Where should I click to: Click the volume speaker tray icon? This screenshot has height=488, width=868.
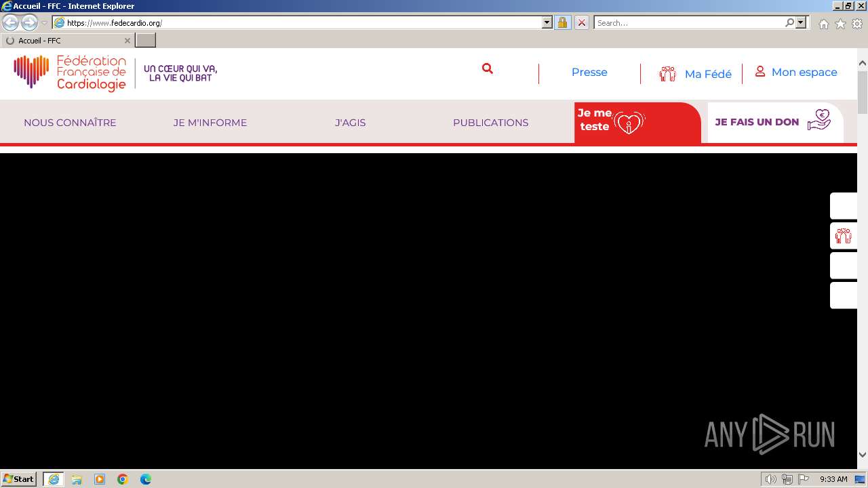click(x=771, y=479)
